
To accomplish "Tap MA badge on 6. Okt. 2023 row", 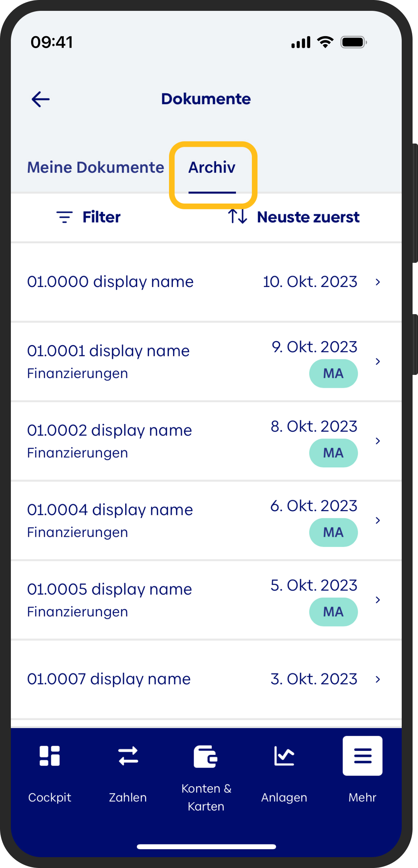I will coord(333,533).
